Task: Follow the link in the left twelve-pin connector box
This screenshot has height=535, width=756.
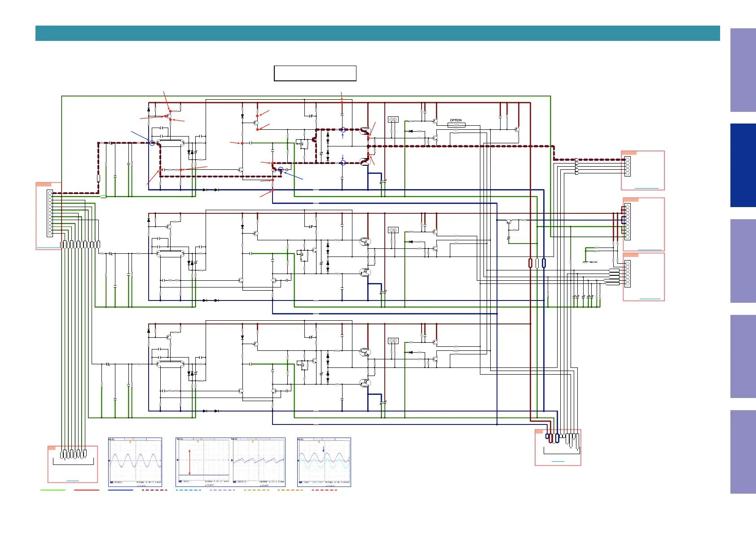Action: point(48,247)
